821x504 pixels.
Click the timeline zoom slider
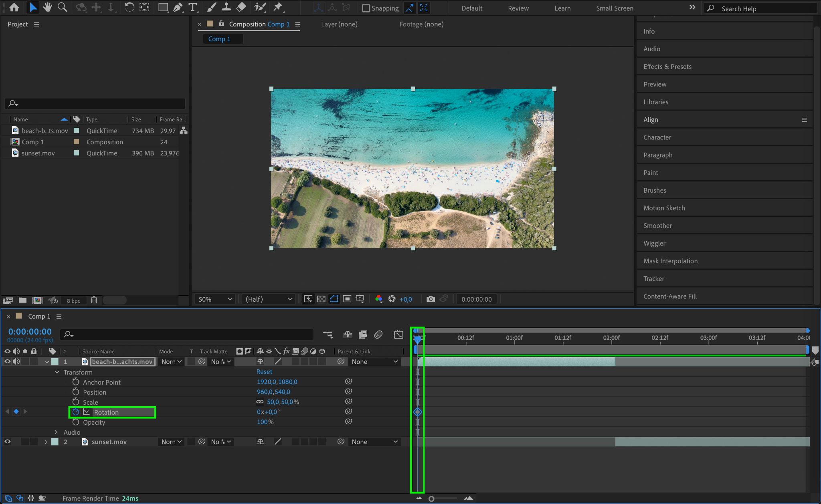click(x=431, y=499)
